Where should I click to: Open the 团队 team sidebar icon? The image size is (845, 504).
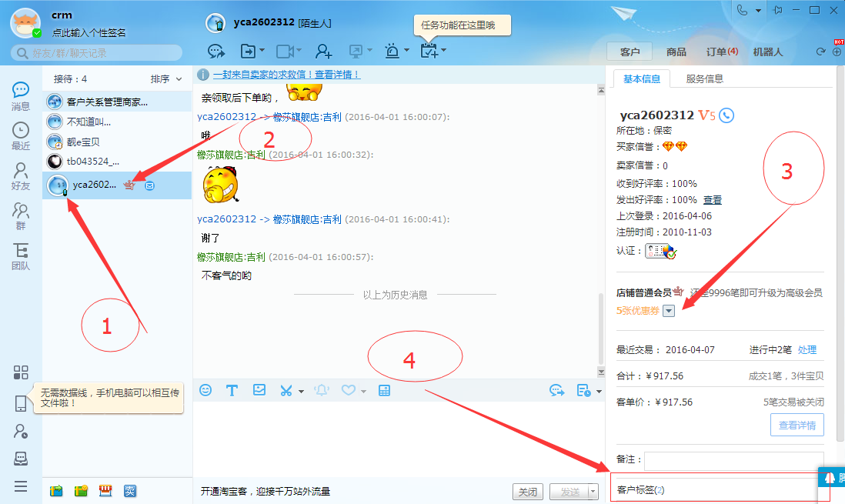[x=21, y=256]
